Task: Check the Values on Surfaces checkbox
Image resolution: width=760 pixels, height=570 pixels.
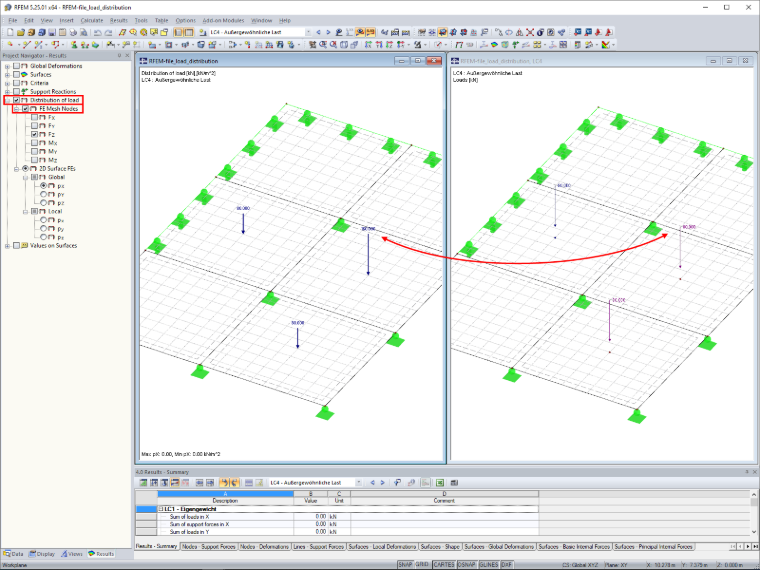Action: tap(16, 246)
